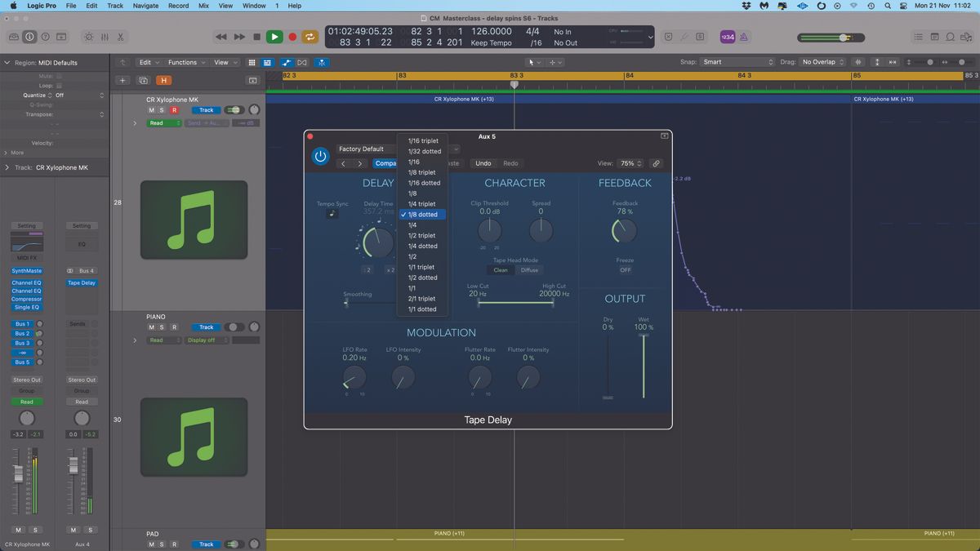
Task: Open the Window menu in the menu bar
Action: 254,6
